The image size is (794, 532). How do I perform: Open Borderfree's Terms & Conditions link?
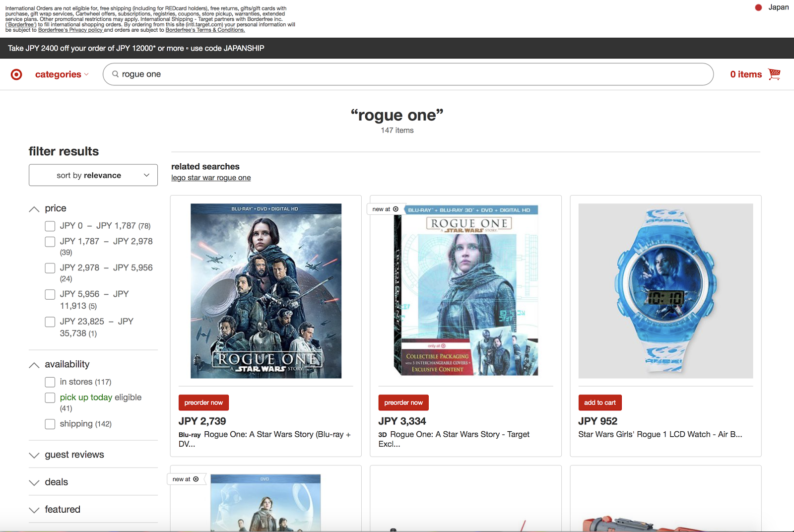tap(205, 30)
